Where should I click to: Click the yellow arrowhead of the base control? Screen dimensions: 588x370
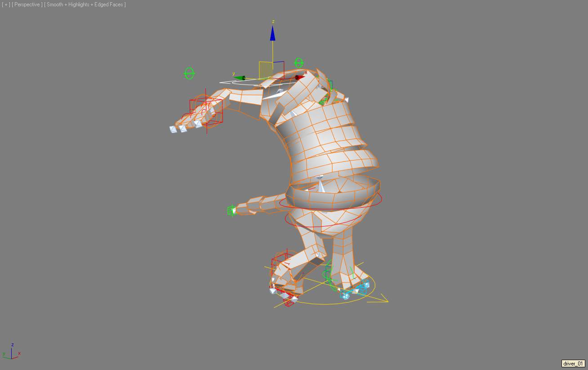click(383, 299)
